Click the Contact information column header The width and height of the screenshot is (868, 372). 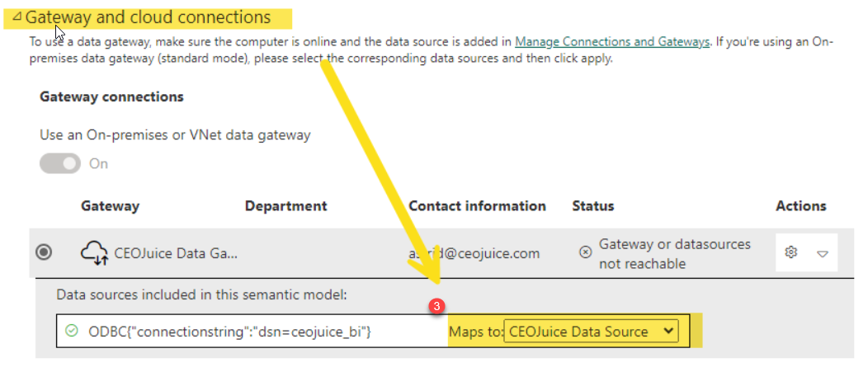point(477,206)
